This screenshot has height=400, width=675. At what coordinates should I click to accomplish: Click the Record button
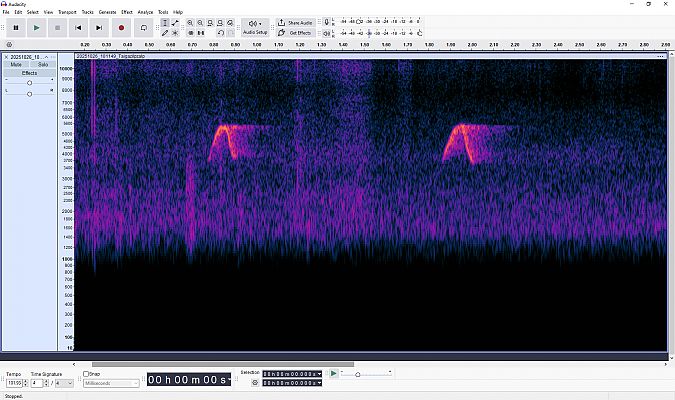(121, 27)
